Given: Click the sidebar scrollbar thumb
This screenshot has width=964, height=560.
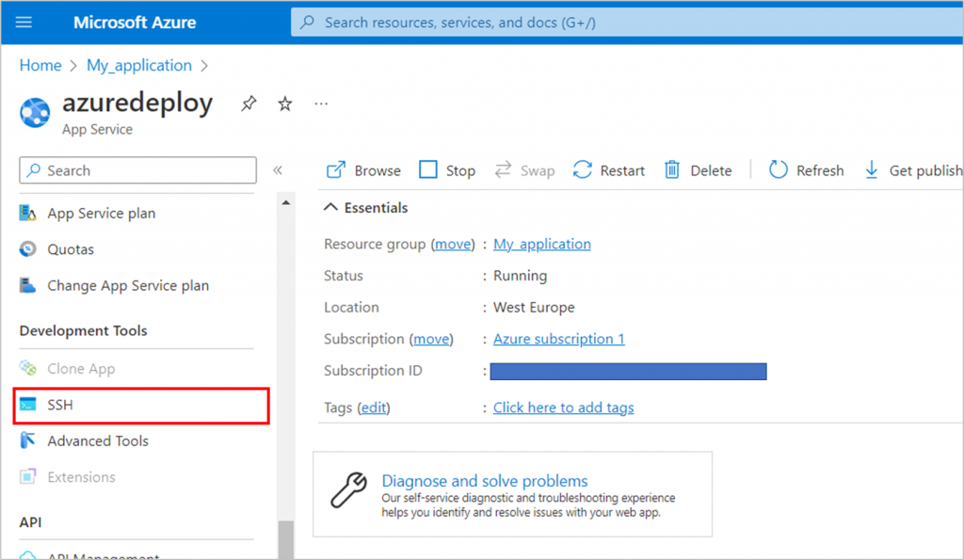Looking at the screenshot, I should pos(286,540).
